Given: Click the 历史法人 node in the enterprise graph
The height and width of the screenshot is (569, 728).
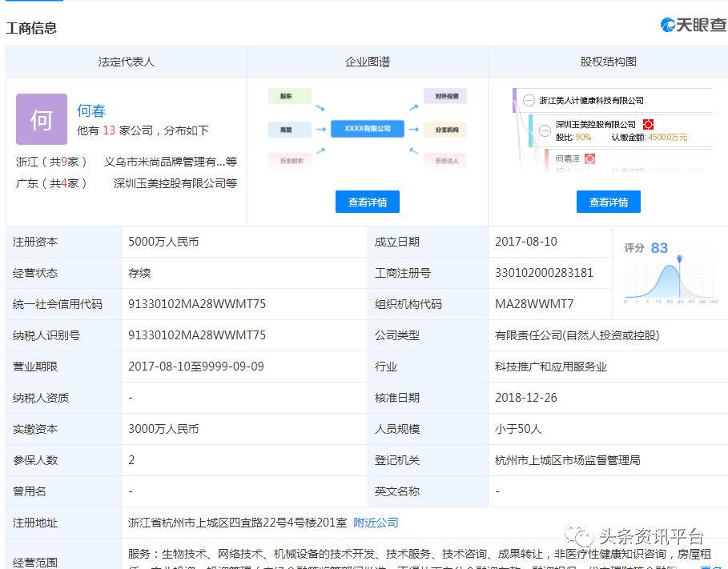Looking at the screenshot, I should pyautogui.click(x=444, y=161).
